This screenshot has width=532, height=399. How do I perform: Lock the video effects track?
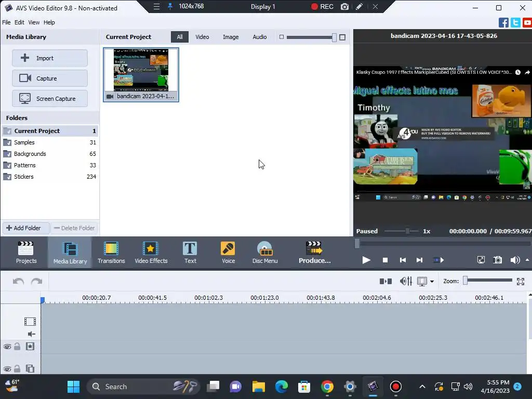tap(17, 347)
